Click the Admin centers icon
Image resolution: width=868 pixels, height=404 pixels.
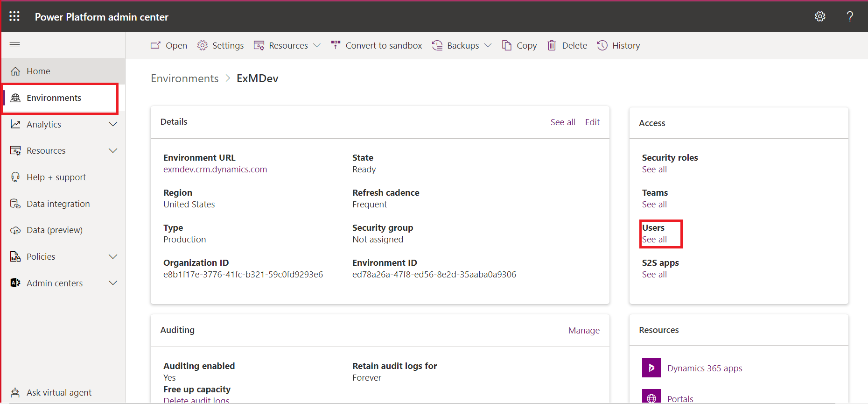pyautogui.click(x=15, y=283)
